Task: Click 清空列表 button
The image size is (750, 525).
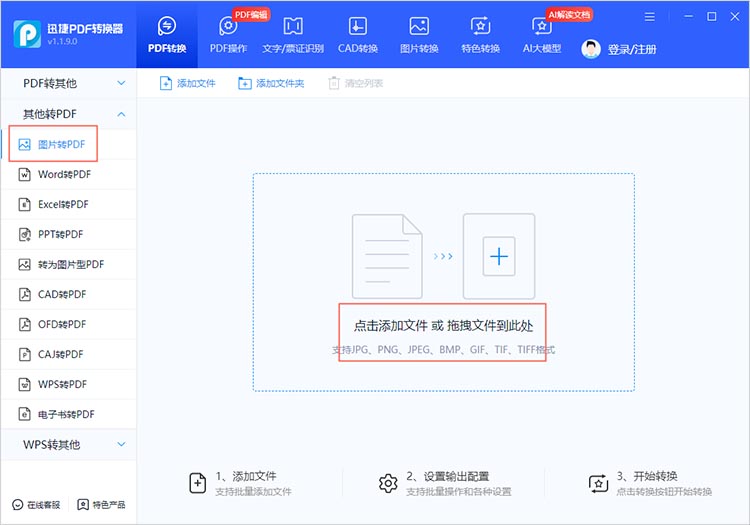Action: [355, 83]
